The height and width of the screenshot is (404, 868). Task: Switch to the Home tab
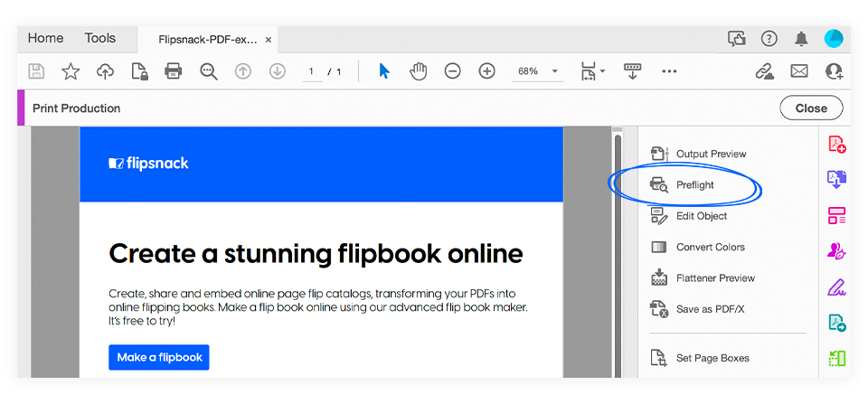45,38
